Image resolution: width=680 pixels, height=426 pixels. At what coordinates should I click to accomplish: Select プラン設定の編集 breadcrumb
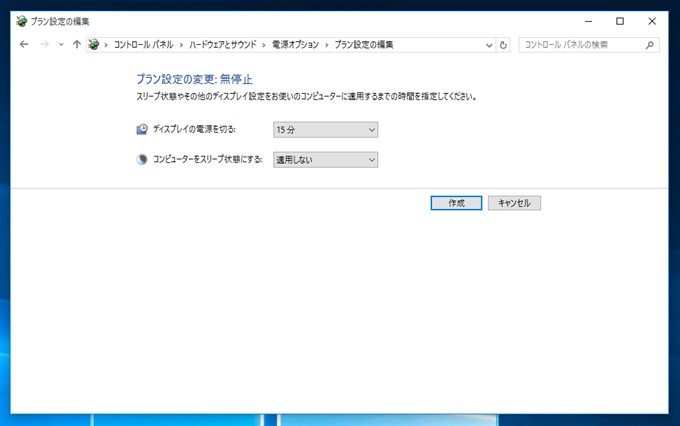pos(364,45)
